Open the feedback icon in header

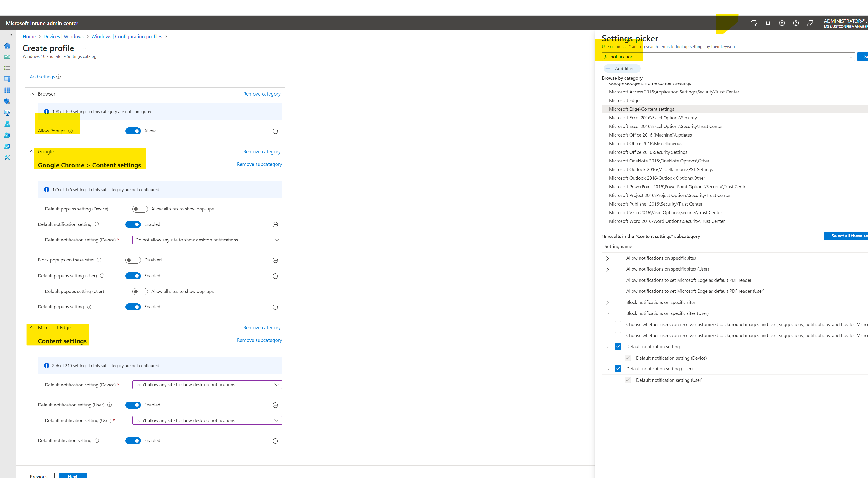tap(810, 23)
